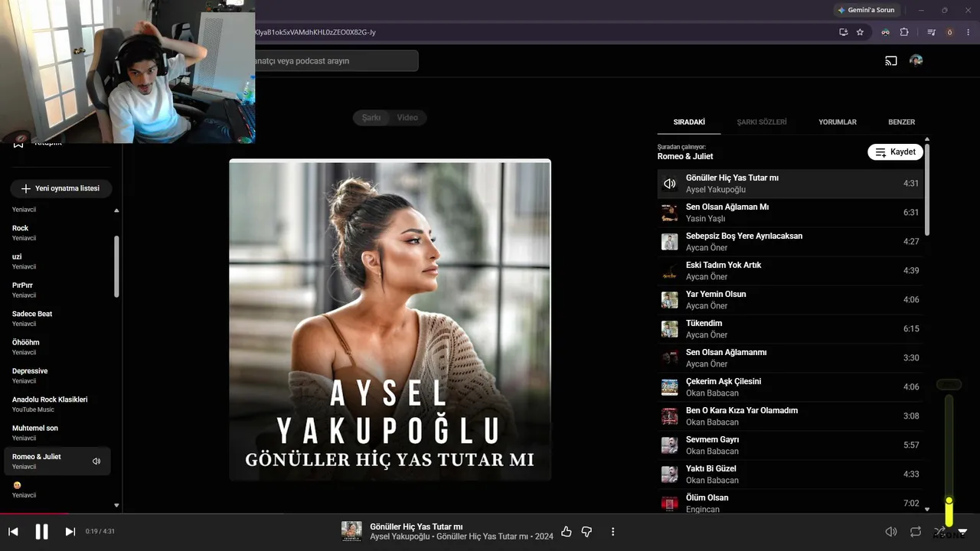Click the Tükendim song thumbnail
The height and width of the screenshot is (551, 980).
670,329
